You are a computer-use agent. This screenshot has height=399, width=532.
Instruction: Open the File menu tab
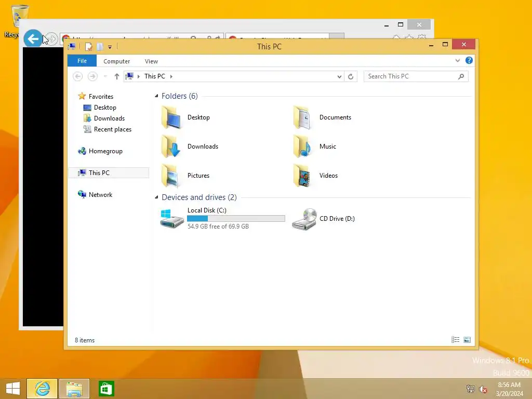82,61
